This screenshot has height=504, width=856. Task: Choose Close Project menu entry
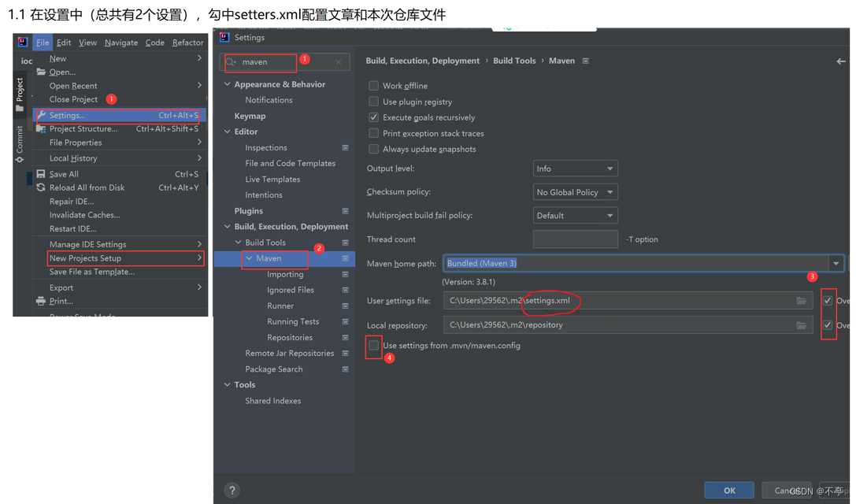point(73,99)
